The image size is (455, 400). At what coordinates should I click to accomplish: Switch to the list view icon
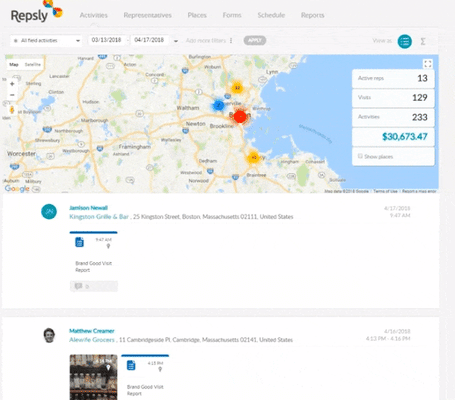pos(404,41)
